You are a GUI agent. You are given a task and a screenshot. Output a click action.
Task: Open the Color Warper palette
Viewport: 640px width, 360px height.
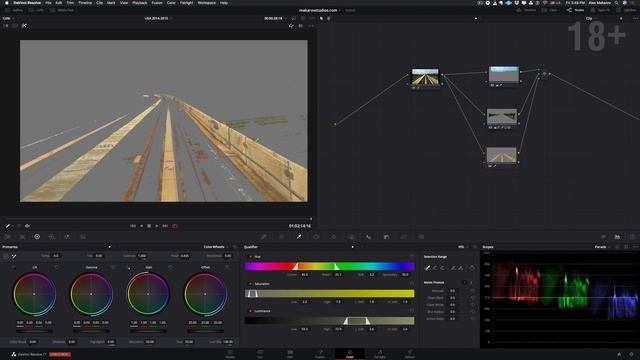[x=281, y=237]
